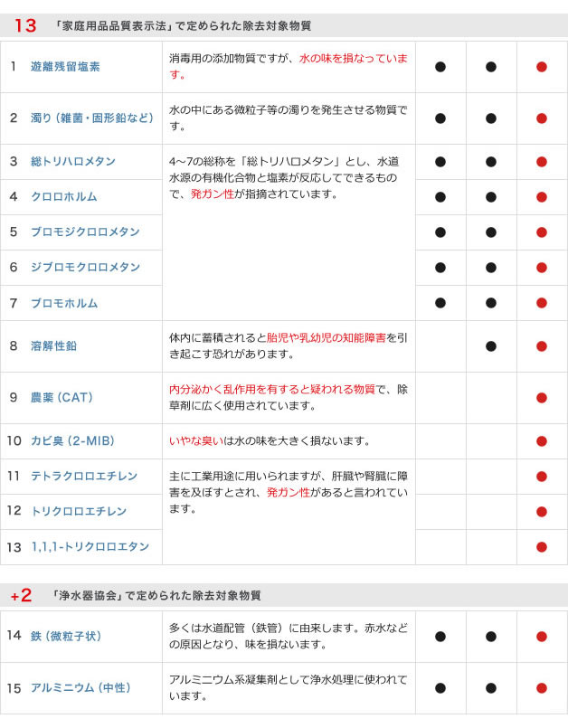This screenshot has width=568, height=728.
Task: Click the red dot in アルミニウム (中性) row
Action: (542, 687)
